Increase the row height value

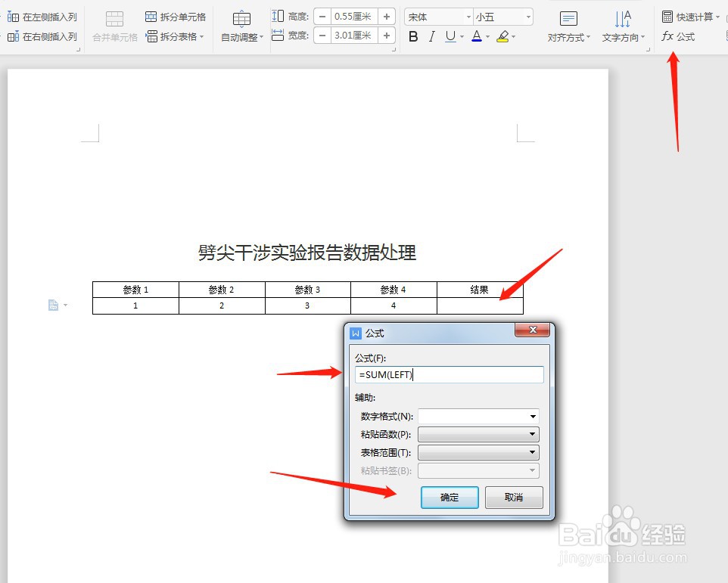tap(386, 17)
